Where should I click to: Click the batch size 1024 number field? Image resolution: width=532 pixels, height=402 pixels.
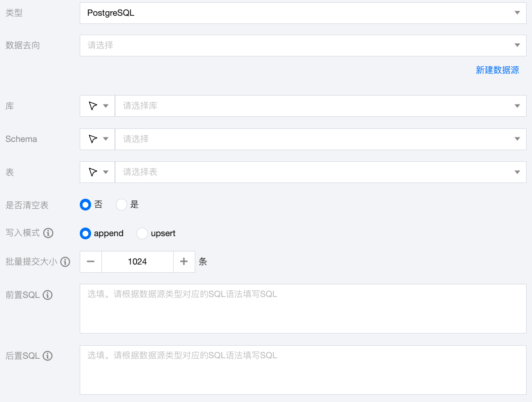137,261
